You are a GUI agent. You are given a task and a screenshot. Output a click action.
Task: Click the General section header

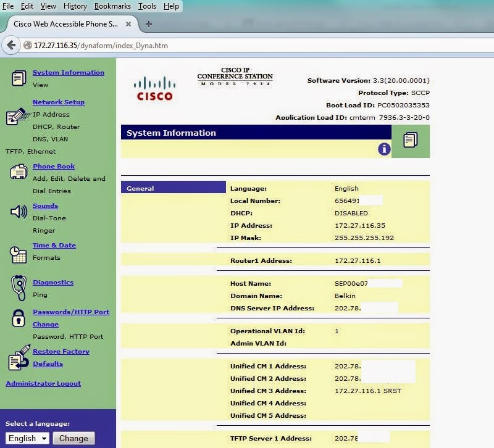(174, 188)
